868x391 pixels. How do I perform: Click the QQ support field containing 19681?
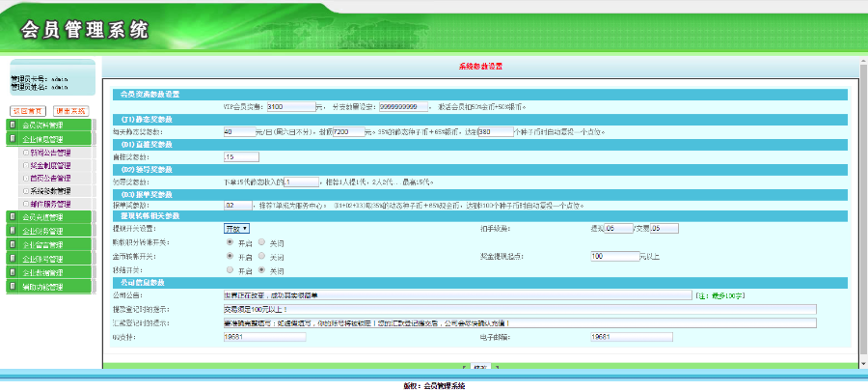[x=264, y=337]
